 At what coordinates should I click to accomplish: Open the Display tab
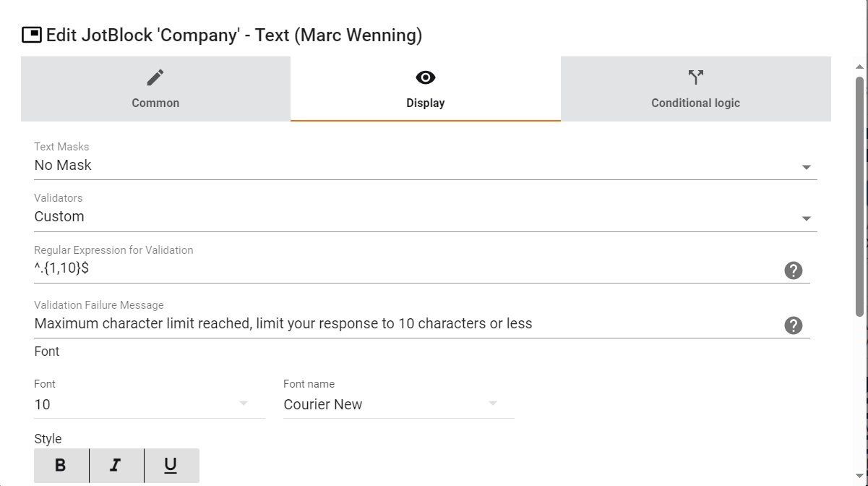pyautogui.click(x=425, y=89)
